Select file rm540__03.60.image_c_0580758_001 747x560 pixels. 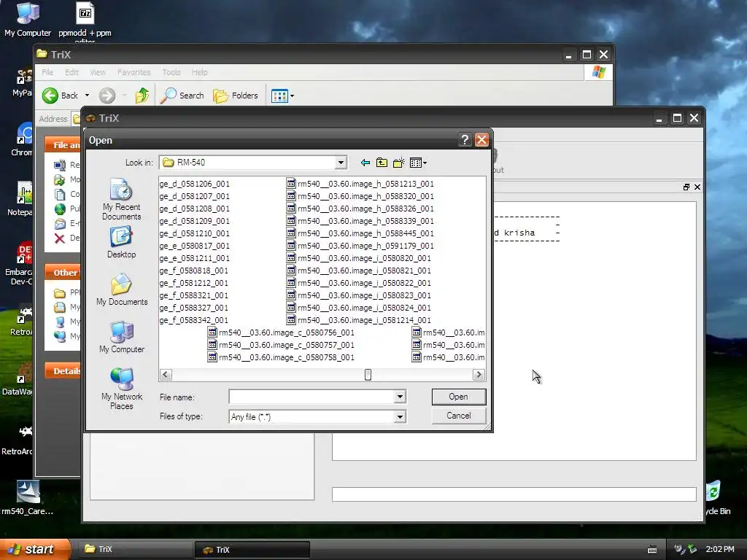pyautogui.click(x=281, y=357)
